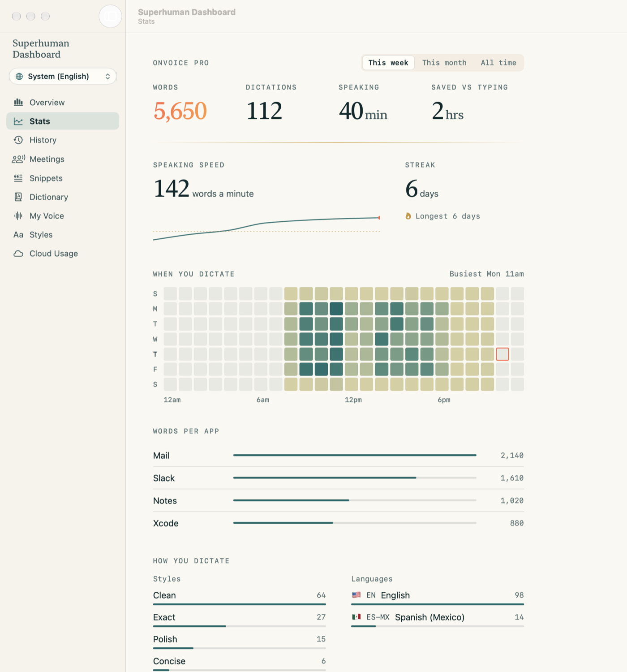Screen dimensions: 627x672
Task: Click the flame icon beside Longest streak
Action: (x=408, y=216)
